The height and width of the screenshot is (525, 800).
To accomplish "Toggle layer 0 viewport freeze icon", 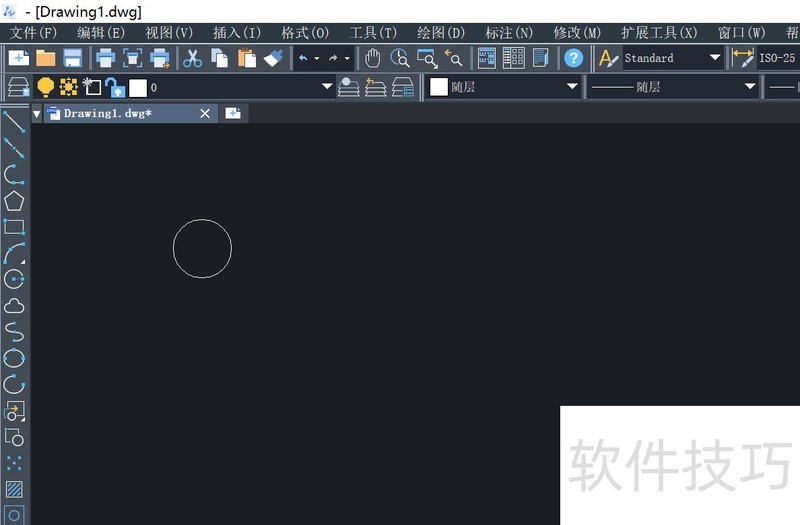I will click(92, 87).
